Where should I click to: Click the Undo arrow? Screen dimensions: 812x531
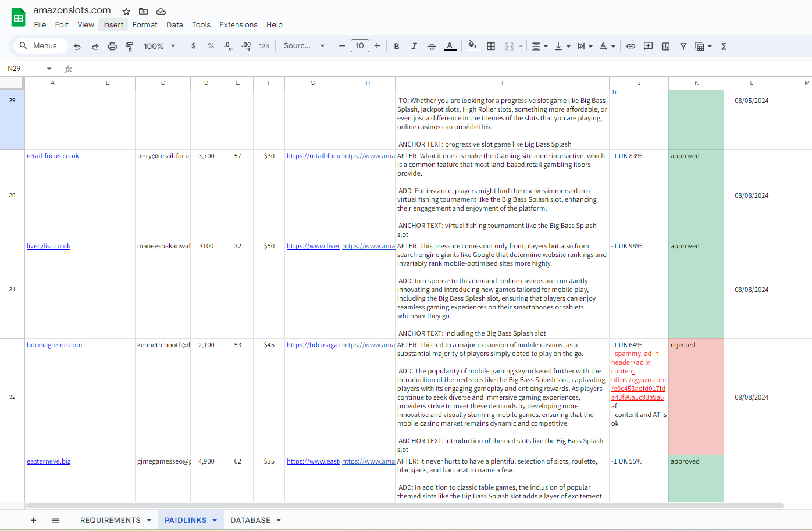pyautogui.click(x=77, y=47)
